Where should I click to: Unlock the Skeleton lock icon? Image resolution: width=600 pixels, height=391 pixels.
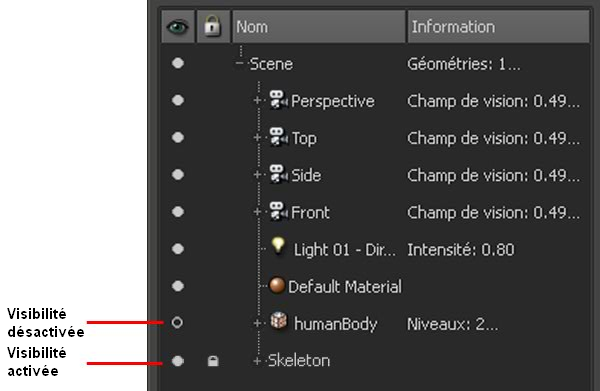(213, 361)
